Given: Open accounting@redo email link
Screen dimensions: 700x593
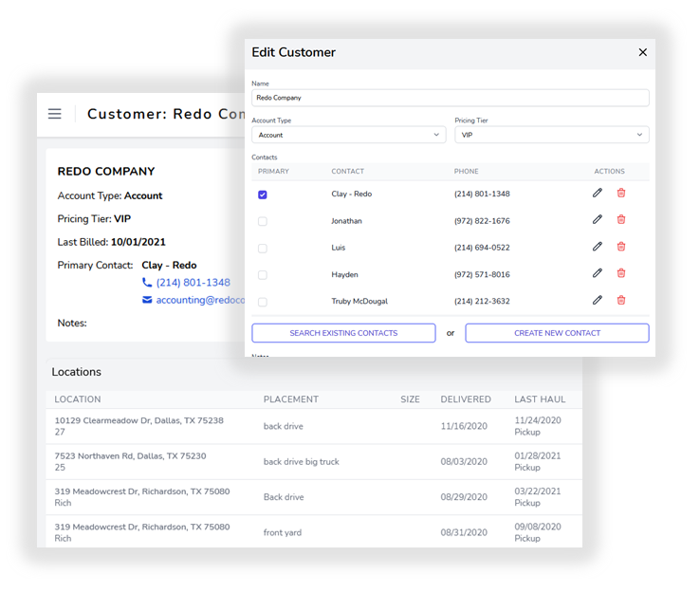Looking at the screenshot, I should (x=200, y=300).
